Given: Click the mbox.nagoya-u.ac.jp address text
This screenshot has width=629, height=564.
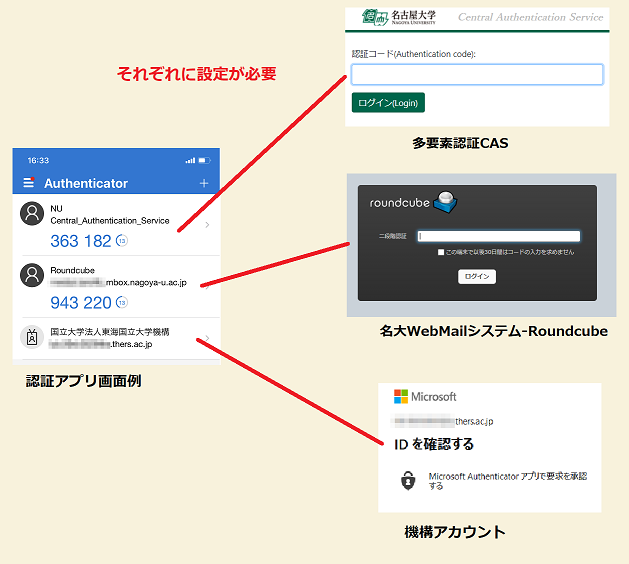Looking at the screenshot, I should pos(146,282).
